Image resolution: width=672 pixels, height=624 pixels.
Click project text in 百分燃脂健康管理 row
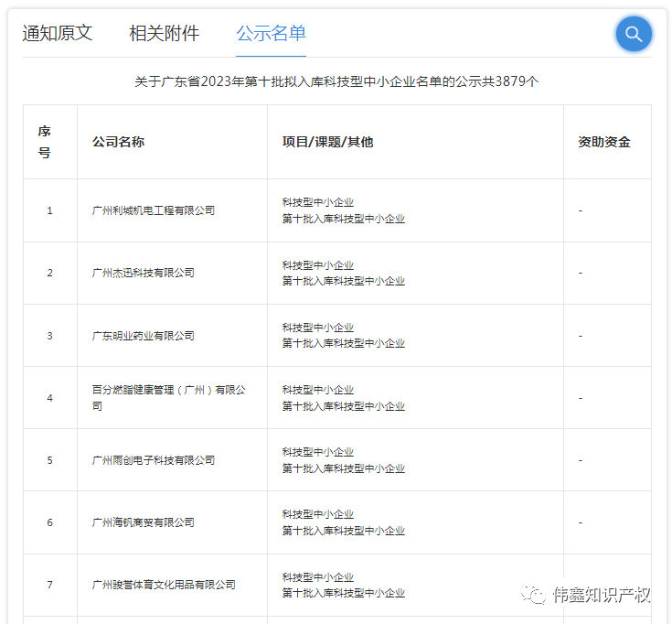pos(343,398)
